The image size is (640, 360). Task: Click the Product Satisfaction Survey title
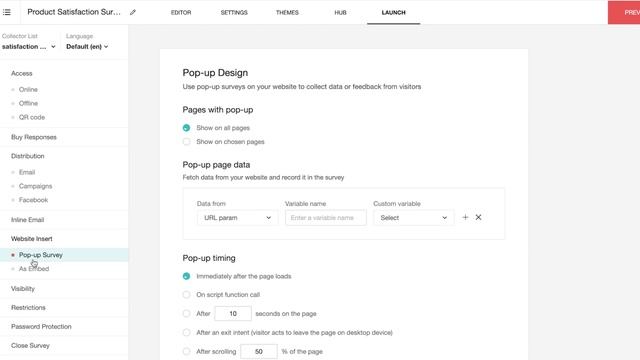point(74,12)
